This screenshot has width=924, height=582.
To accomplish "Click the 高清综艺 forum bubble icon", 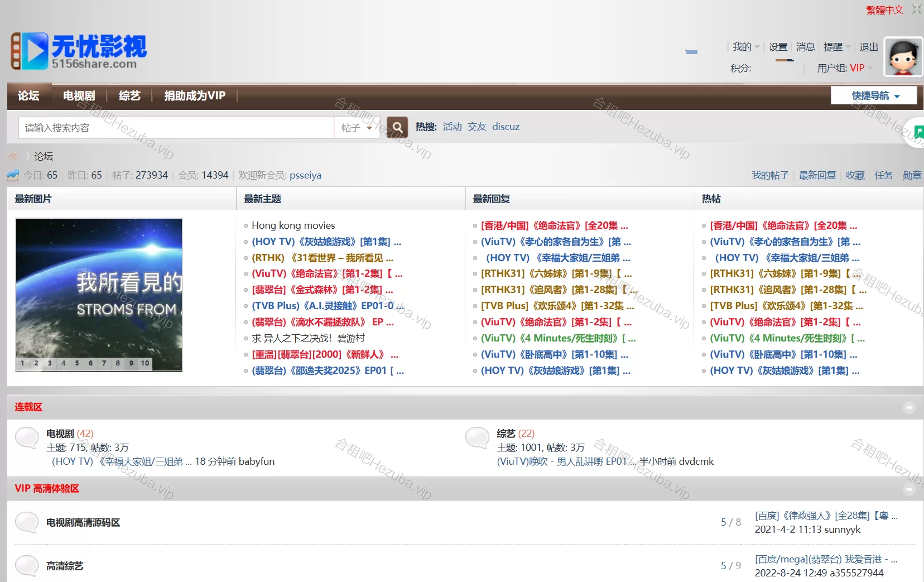I will [x=27, y=566].
